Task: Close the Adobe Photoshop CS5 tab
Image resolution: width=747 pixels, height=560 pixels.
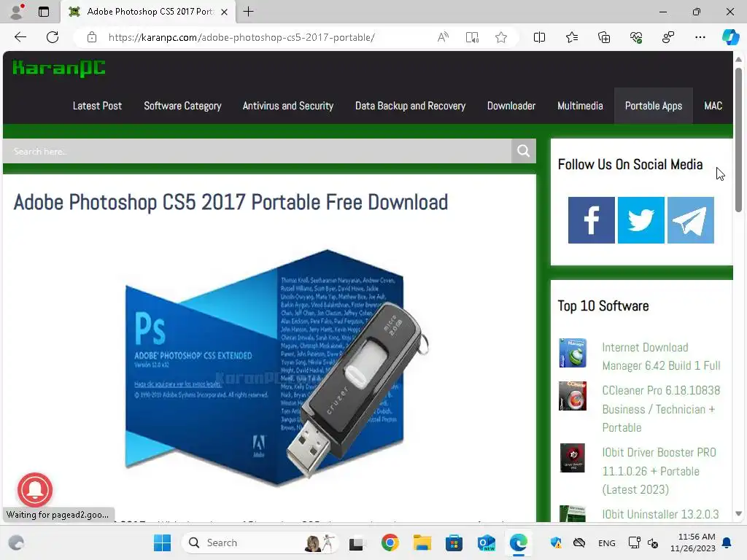Action: coord(225,12)
